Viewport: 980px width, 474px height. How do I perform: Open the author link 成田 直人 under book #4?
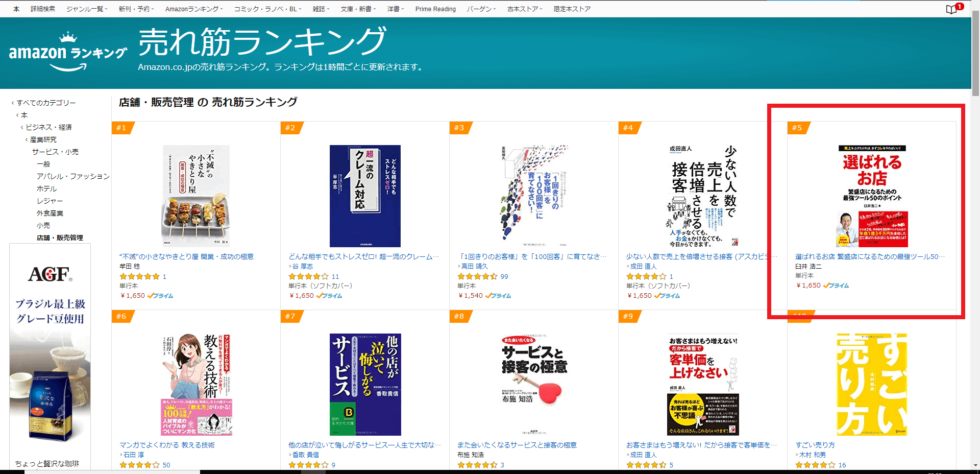click(x=643, y=266)
